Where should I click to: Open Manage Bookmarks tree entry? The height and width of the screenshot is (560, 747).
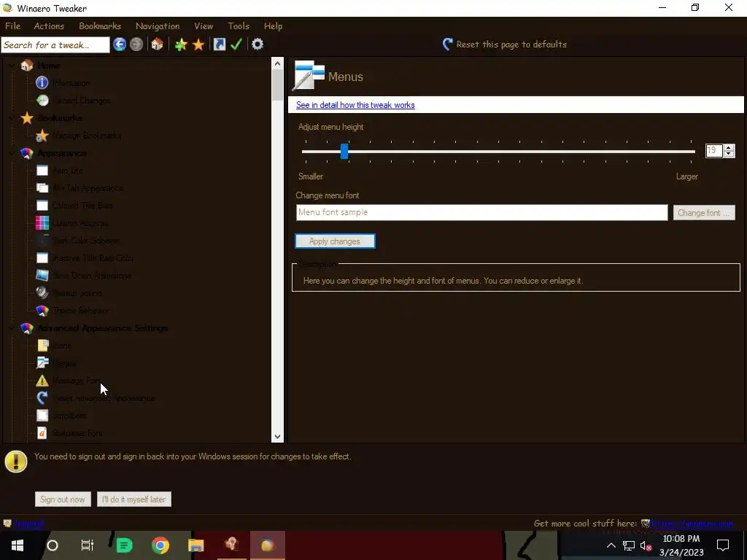[87, 136]
